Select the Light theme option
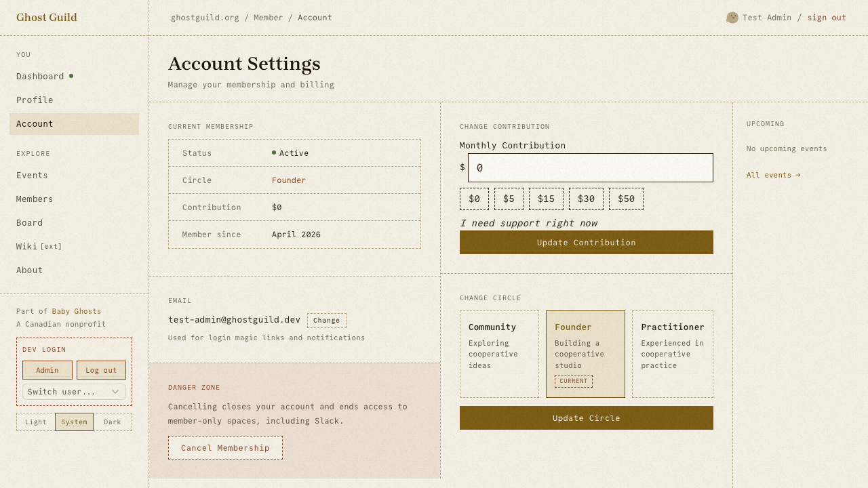Image resolution: width=868 pixels, height=488 pixels. [36, 422]
